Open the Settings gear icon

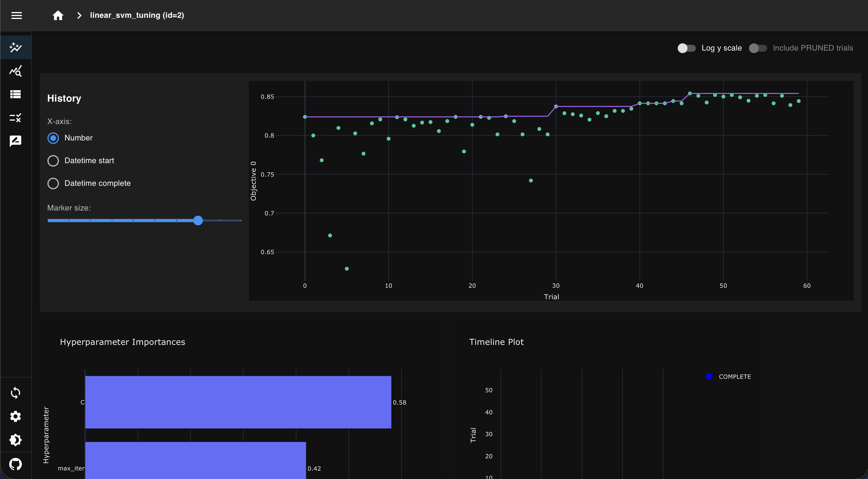click(x=16, y=416)
